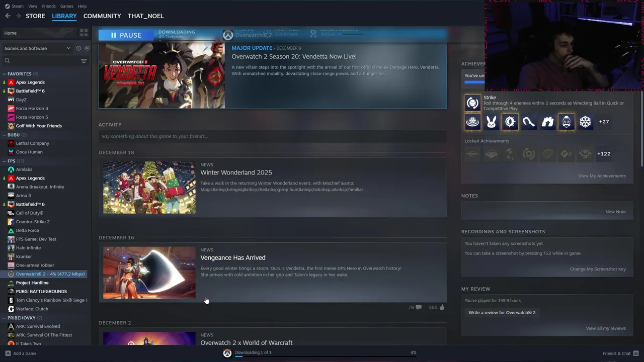
Task: Open the snowflake achievement icon
Action: pos(585,122)
